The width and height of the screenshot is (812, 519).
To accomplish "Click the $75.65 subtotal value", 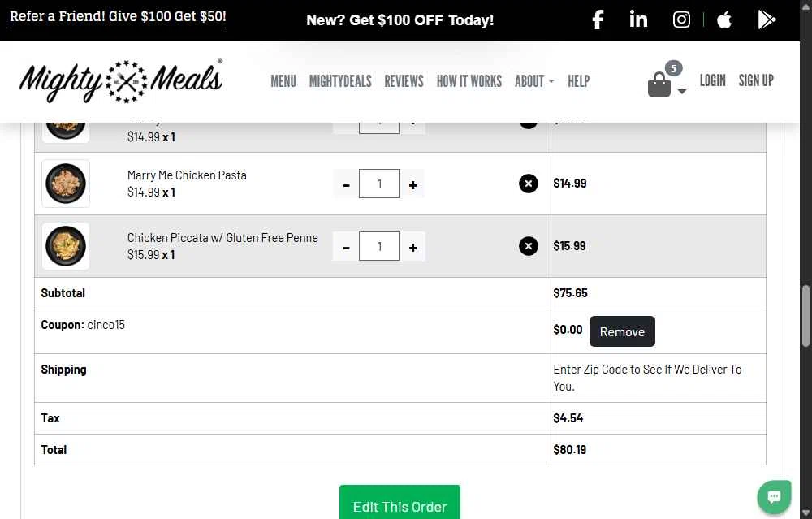I will click(x=570, y=293).
